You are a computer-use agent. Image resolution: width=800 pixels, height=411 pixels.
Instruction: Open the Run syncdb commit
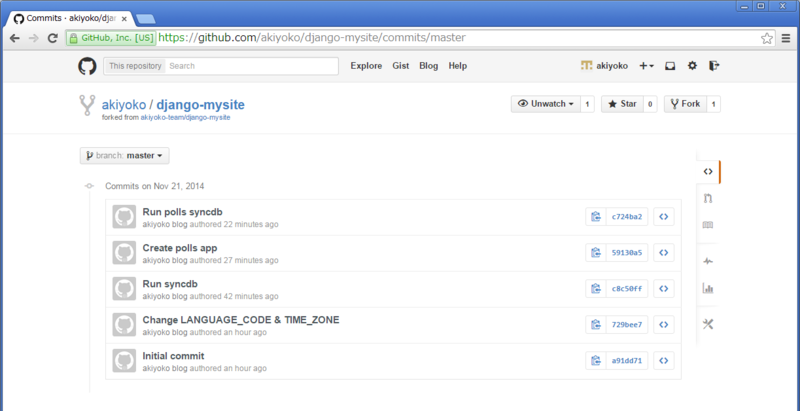[170, 284]
